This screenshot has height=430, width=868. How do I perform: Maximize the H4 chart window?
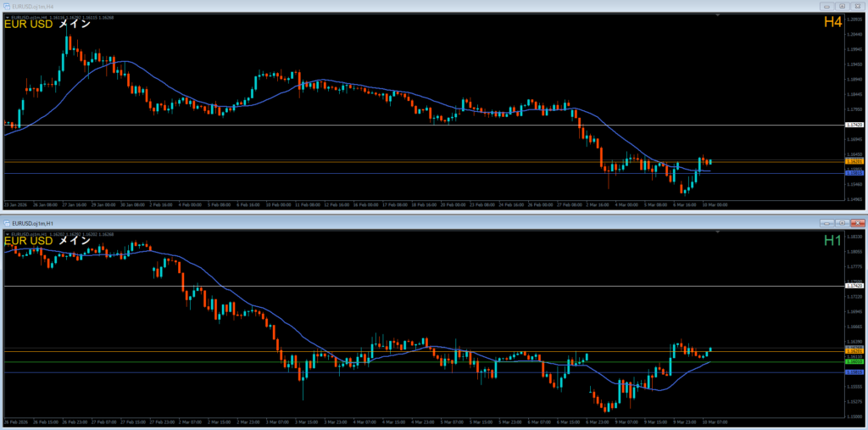tap(842, 5)
